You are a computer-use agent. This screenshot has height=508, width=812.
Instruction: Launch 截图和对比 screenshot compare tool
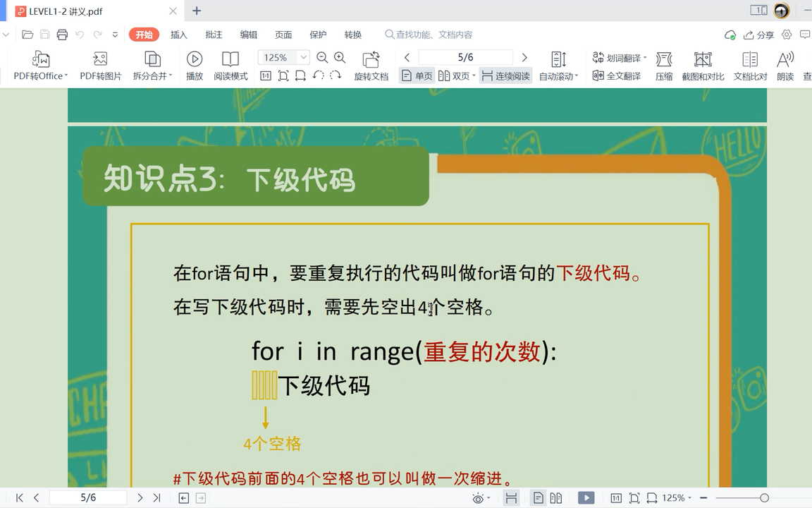point(703,65)
